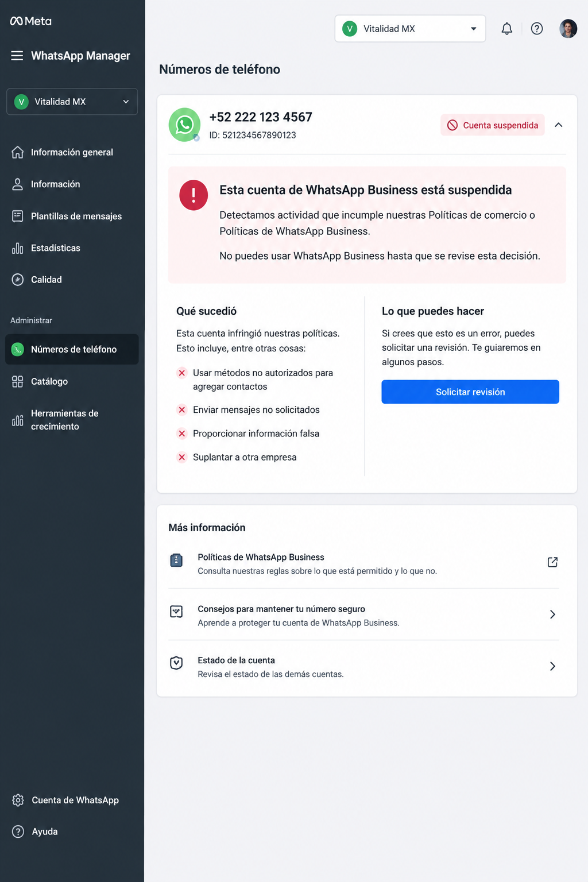Open the Políticas de WhatsApp Business link
Viewport: 588px width, 882px height.
click(x=364, y=563)
